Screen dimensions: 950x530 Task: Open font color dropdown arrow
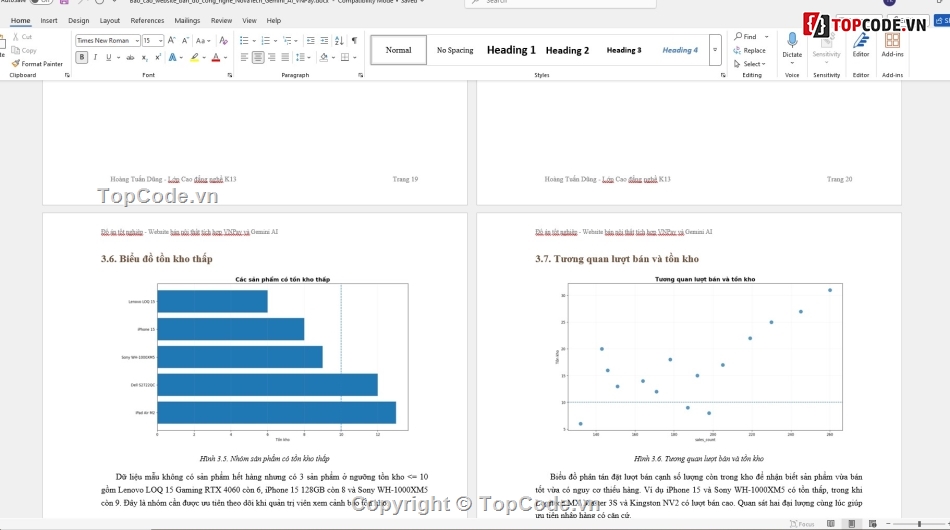pyautogui.click(x=225, y=58)
